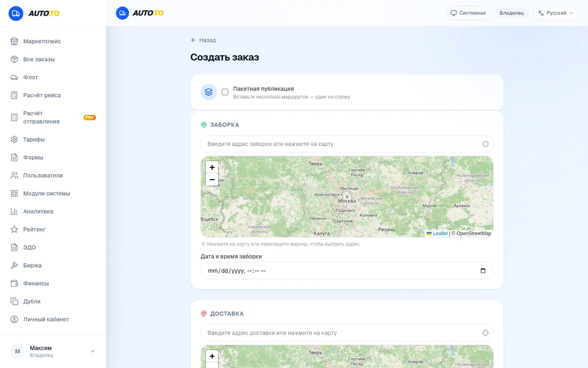
Task: Click the Маркетплейс storefront icon in sidebar
Action: point(14,41)
